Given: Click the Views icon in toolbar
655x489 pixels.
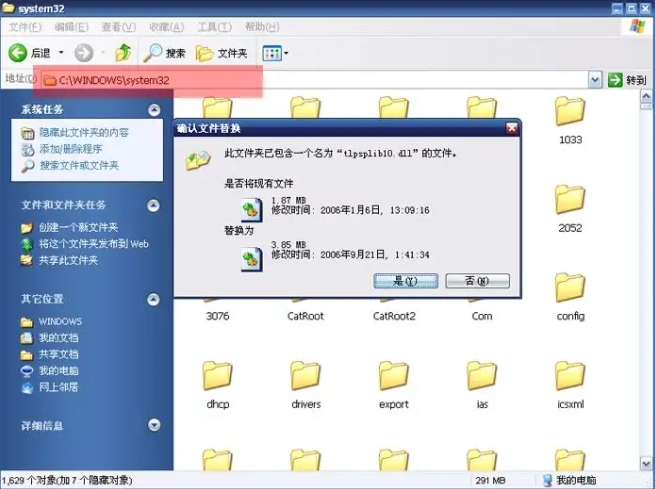Looking at the screenshot, I should (272, 53).
